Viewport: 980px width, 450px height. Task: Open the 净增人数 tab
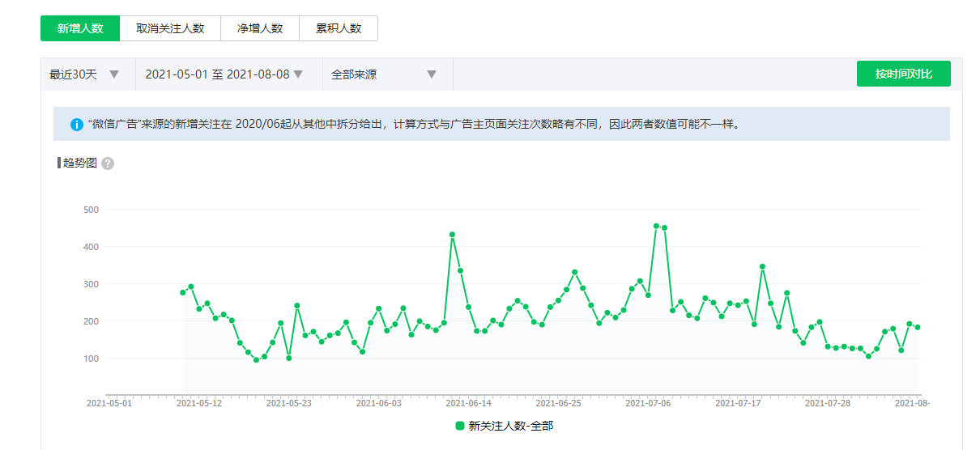coord(260,28)
